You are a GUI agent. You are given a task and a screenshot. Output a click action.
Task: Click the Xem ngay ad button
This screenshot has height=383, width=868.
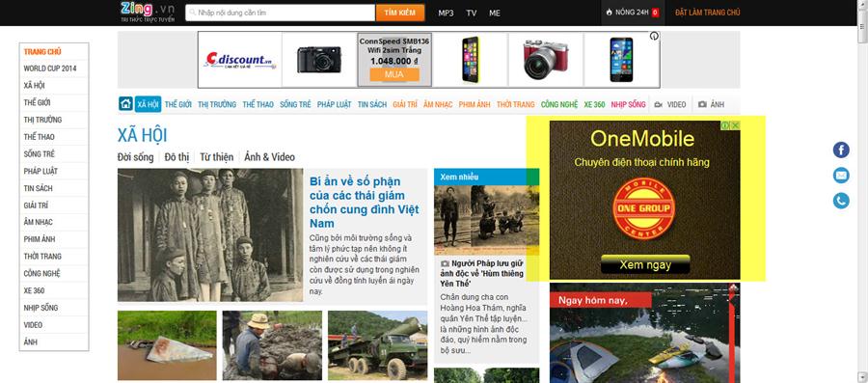[x=645, y=264]
